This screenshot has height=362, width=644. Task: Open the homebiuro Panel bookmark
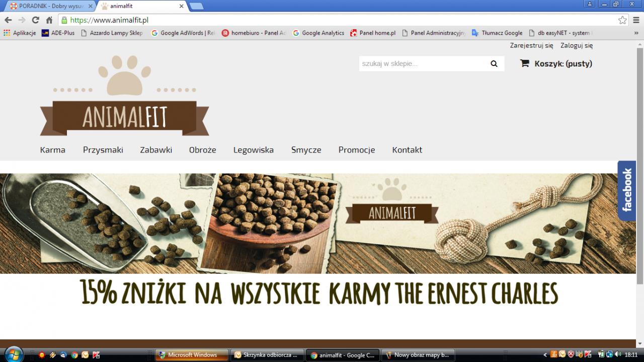[x=254, y=33]
